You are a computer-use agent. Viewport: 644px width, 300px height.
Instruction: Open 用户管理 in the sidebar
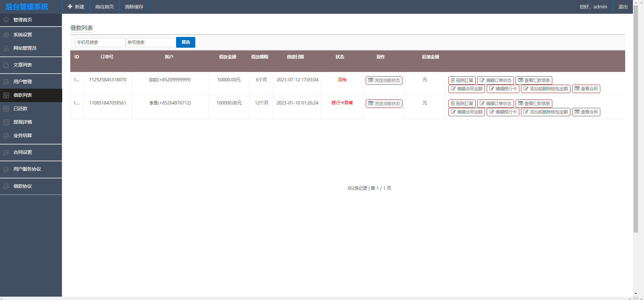(x=23, y=82)
